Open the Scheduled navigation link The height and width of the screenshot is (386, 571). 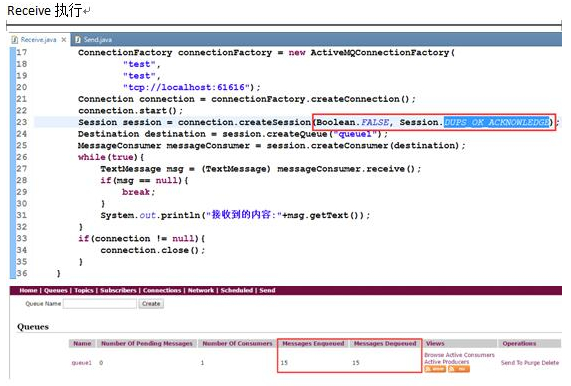(x=237, y=290)
